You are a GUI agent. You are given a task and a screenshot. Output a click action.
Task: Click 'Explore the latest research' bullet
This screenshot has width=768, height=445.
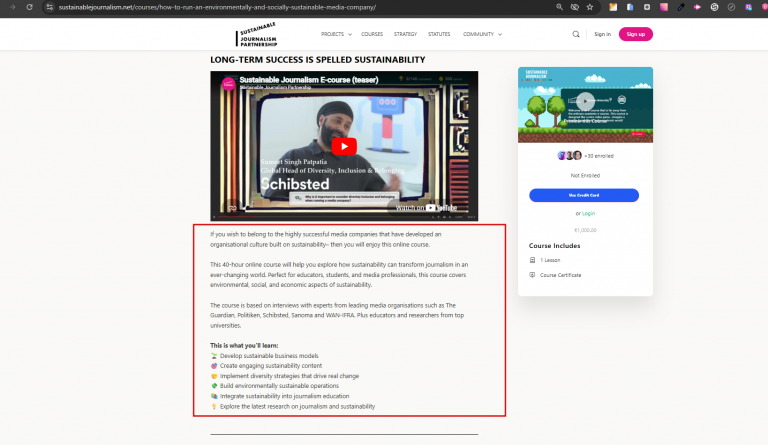pyautogui.click(x=297, y=406)
